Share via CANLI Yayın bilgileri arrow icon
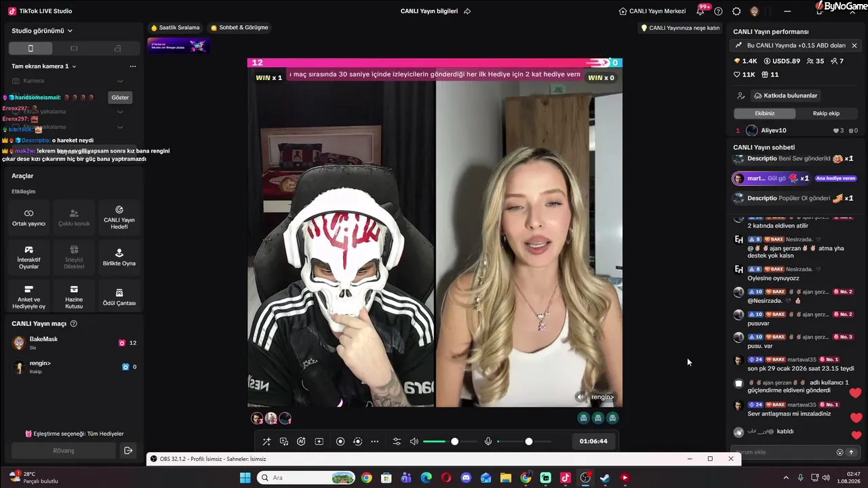Image resolution: width=868 pixels, height=488 pixels. tap(467, 11)
